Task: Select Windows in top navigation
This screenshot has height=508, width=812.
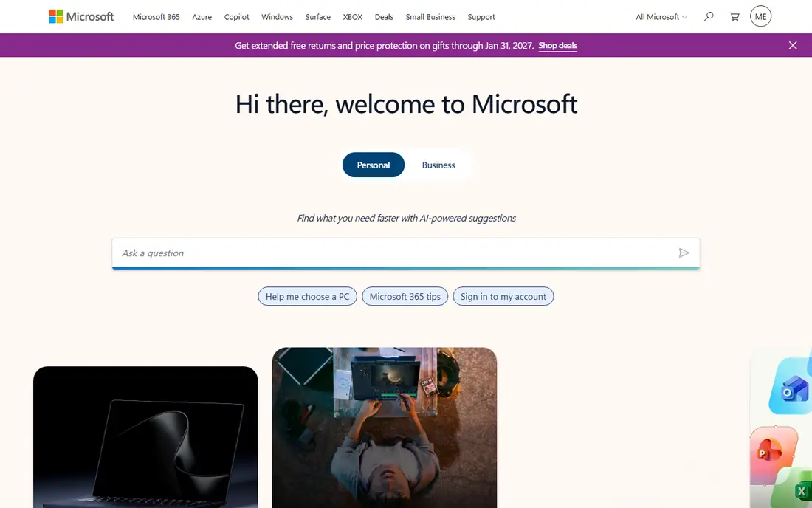Action: pos(277,17)
